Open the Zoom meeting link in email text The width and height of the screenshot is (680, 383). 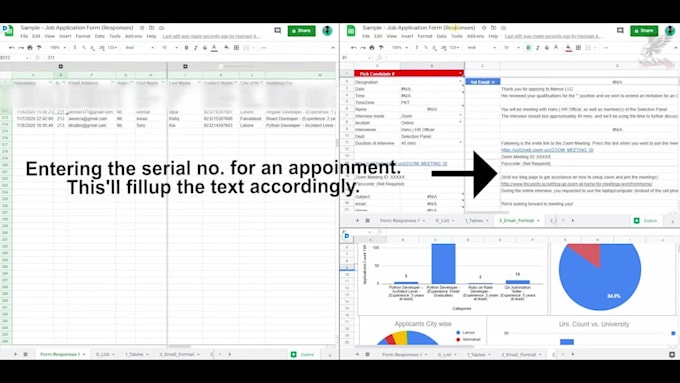coord(547,150)
